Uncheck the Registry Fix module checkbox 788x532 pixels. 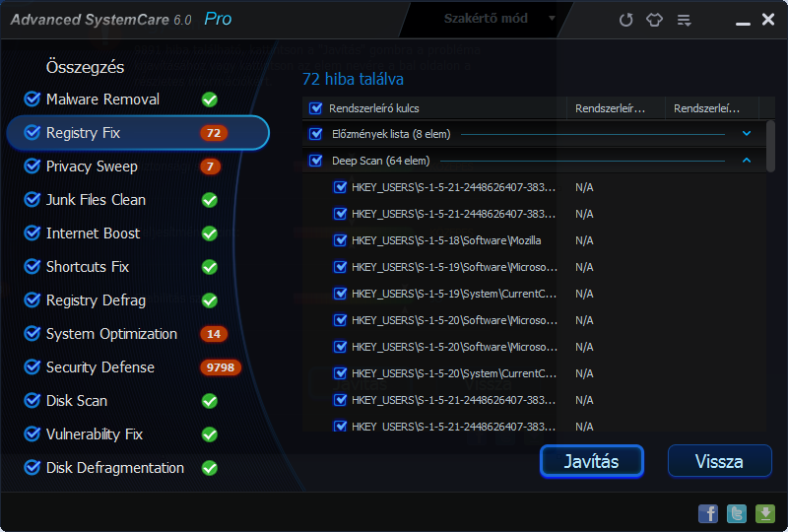click(x=33, y=133)
